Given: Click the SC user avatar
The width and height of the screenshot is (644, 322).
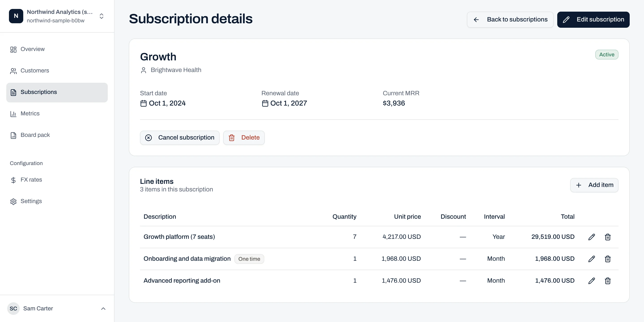Looking at the screenshot, I should (x=13, y=309).
